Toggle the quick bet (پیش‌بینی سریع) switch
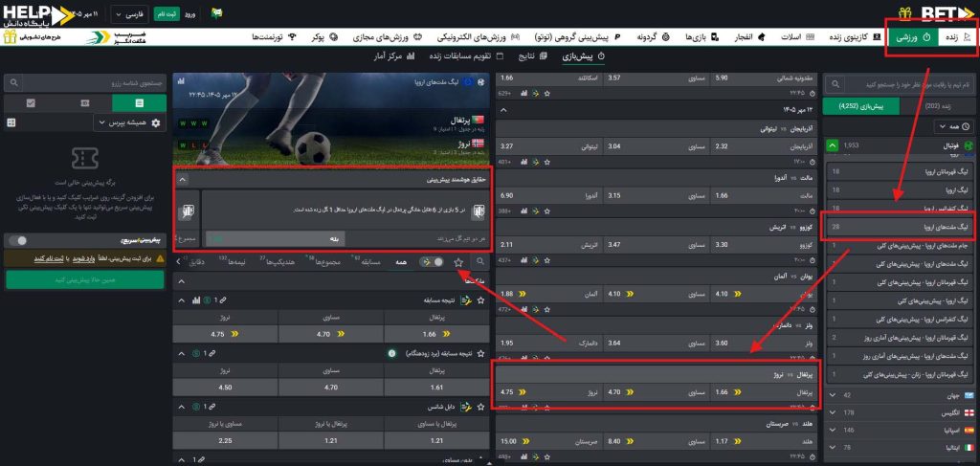Image resolution: width=980 pixels, height=466 pixels. coord(18,240)
